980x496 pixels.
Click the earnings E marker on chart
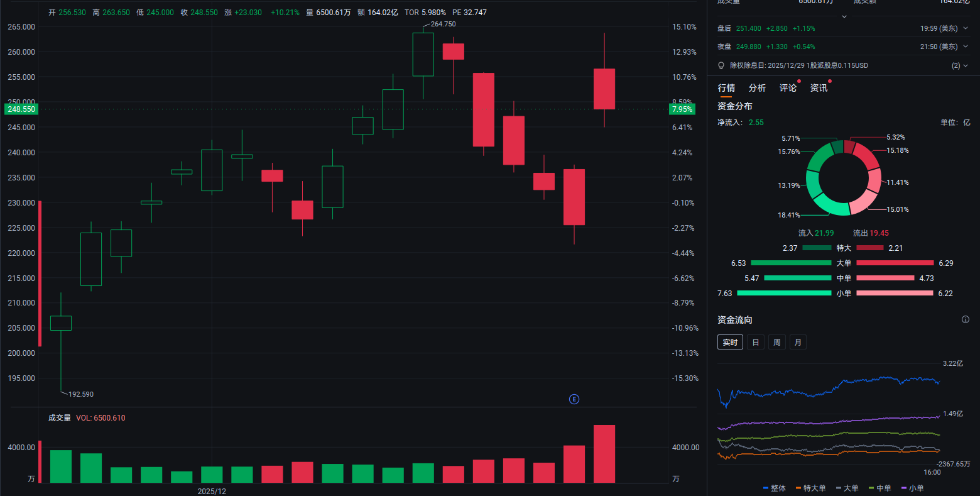(x=574, y=399)
